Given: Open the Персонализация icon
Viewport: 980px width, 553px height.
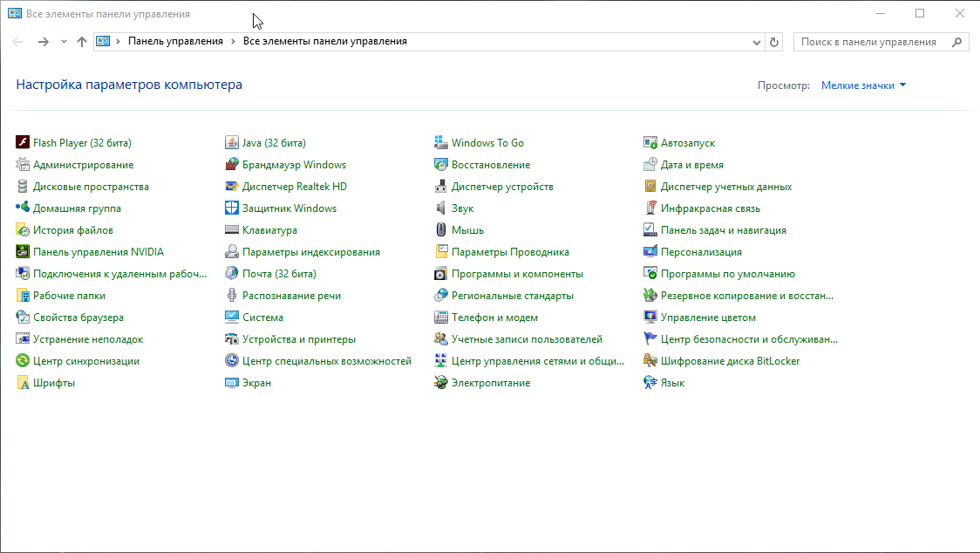Looking at the screenshot, I should coord(650,251).
